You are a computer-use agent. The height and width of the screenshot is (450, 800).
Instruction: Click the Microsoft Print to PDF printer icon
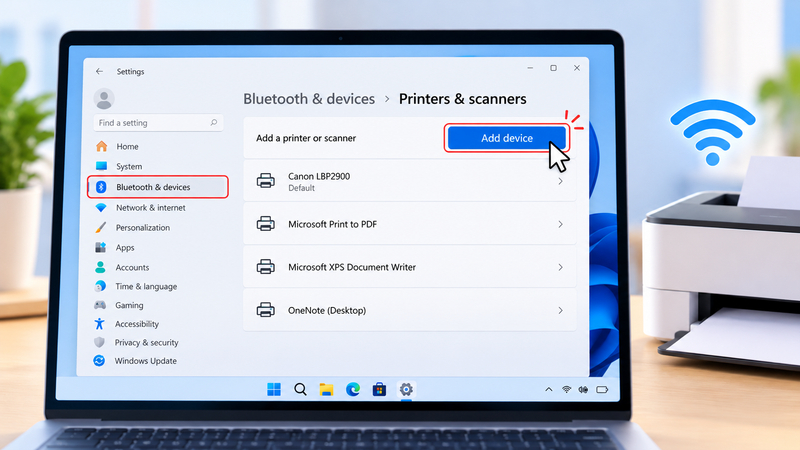coord(265,223)
